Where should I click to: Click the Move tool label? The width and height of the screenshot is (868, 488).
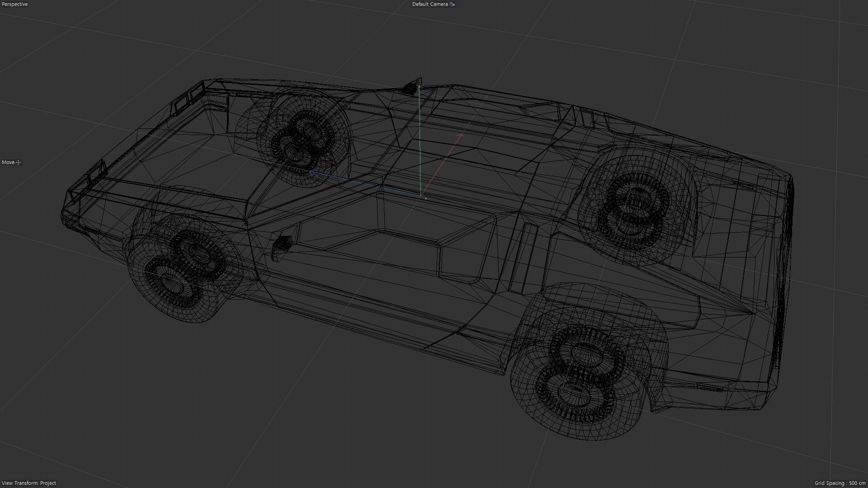[8, 162]
